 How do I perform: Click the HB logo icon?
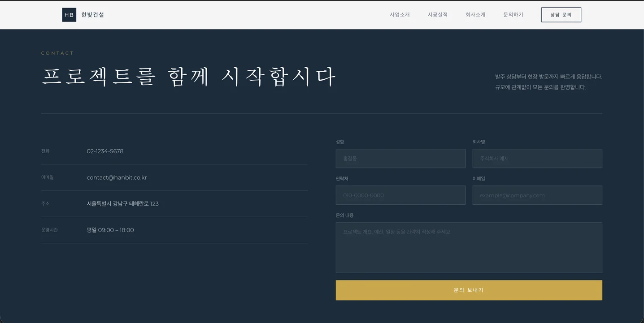69,14
